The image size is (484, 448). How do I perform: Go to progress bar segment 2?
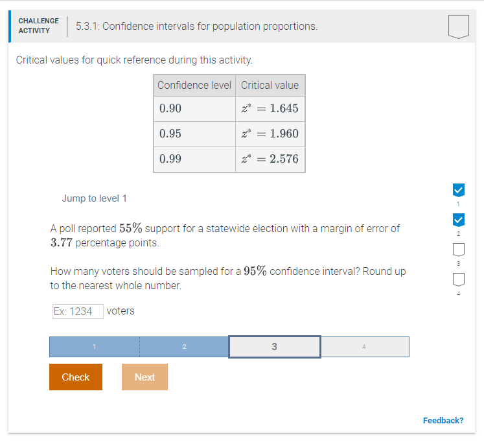184,347
